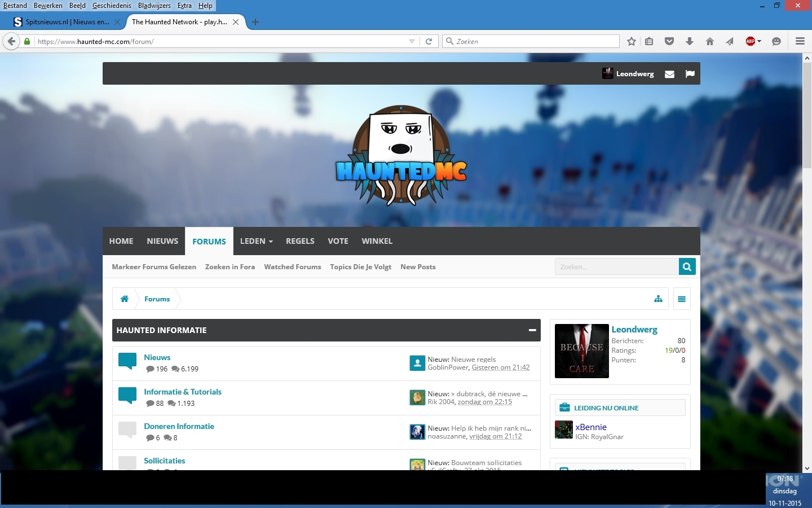Click the forum search magnifier button
Screen dimensions: 812x508
(687, 266)
